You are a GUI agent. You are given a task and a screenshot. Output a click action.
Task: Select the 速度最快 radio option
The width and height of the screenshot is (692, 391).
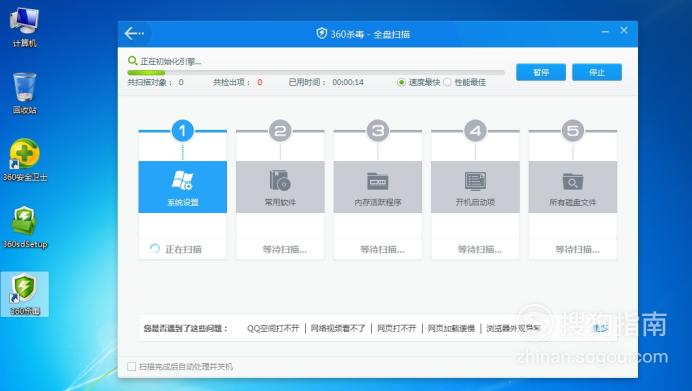401,83
